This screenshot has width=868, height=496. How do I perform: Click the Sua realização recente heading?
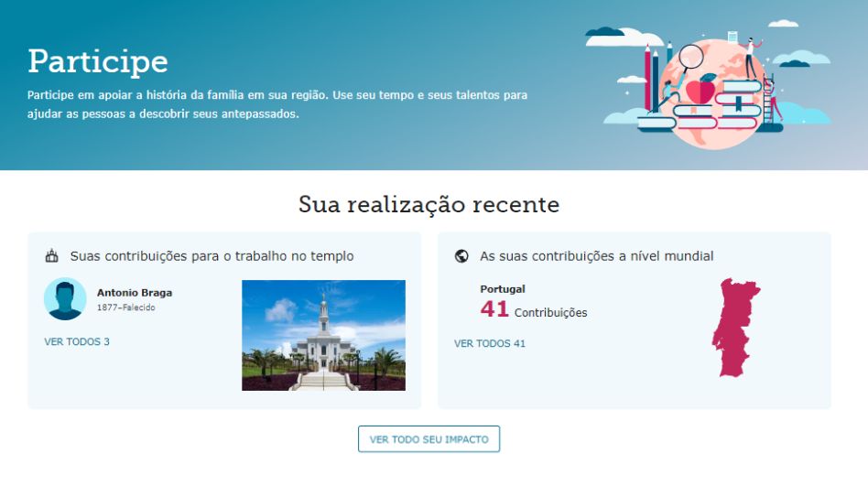click(x=429, y=204)
